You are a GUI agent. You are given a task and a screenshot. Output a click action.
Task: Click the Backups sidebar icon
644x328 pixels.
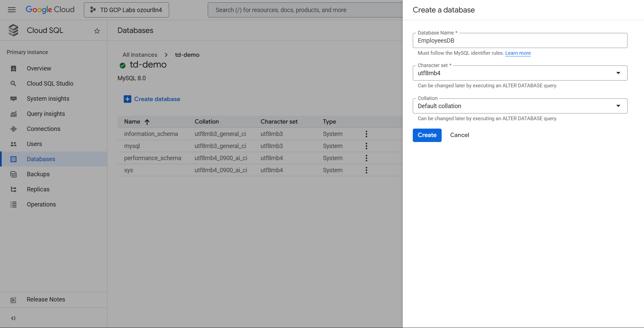[x=13, y=174]
